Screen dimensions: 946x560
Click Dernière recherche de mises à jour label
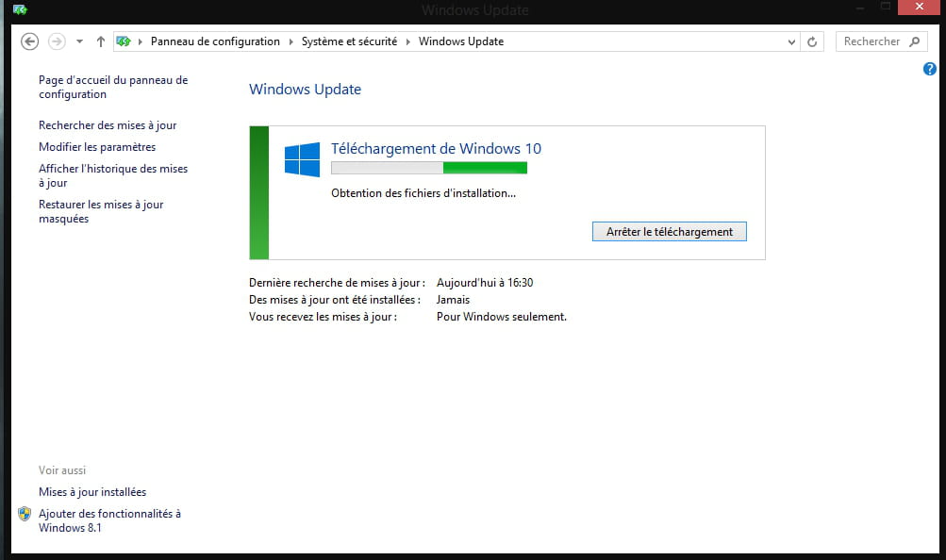tap(337, 283)
